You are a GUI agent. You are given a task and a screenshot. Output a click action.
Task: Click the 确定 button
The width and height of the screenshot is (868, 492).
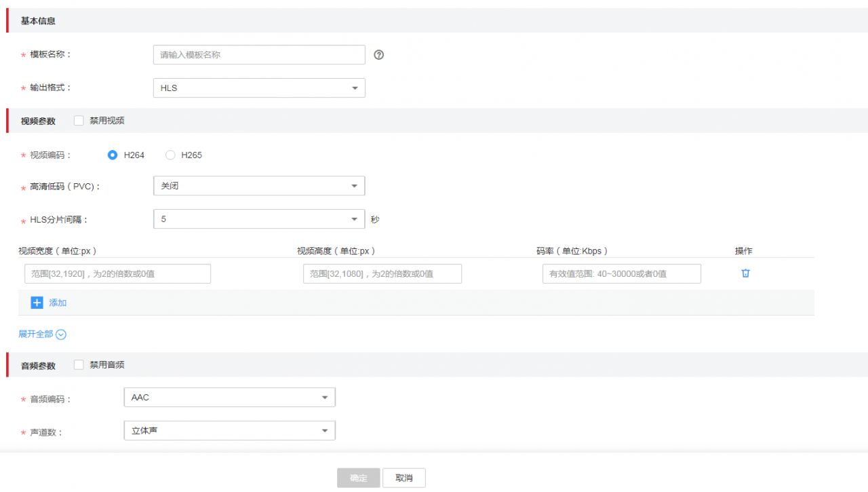point(359,478)
